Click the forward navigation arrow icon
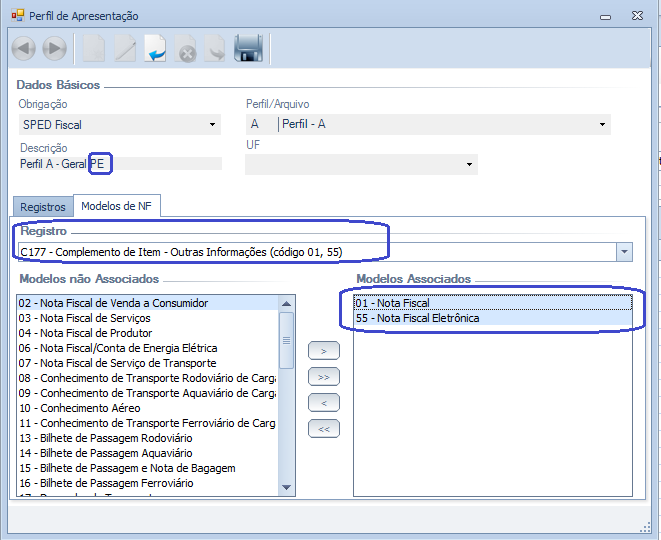Viewport: 661px width, 540px height. coord(54,48)
